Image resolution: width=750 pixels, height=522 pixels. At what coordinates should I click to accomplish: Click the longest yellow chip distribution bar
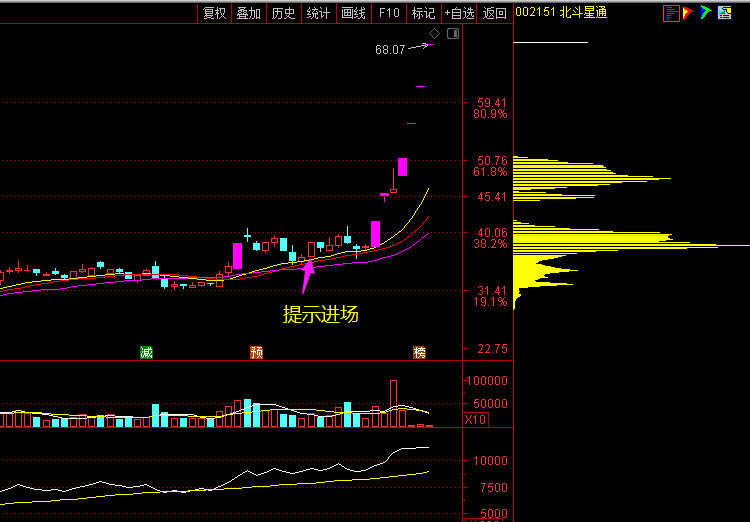(631, 245)
